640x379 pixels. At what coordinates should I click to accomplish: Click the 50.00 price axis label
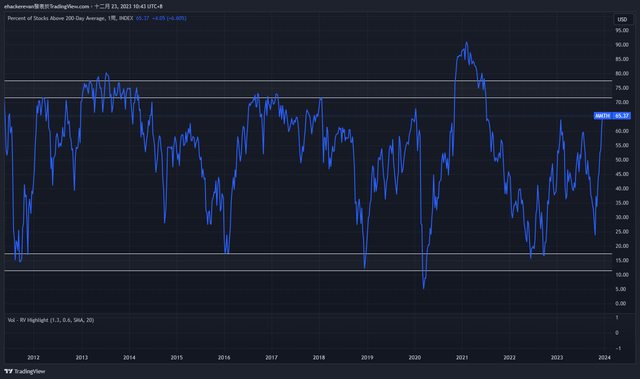[x=622, y=160]
